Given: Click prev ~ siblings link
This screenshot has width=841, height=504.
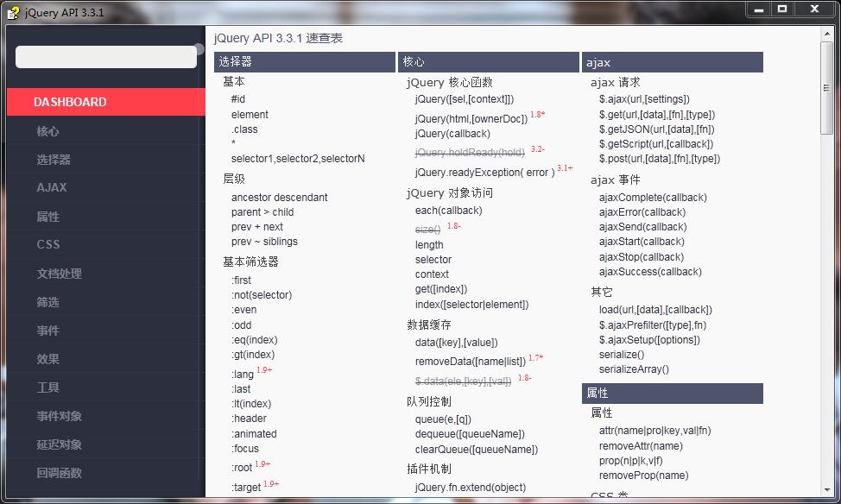Looking at the screenshot, I should tap(264, 242).
